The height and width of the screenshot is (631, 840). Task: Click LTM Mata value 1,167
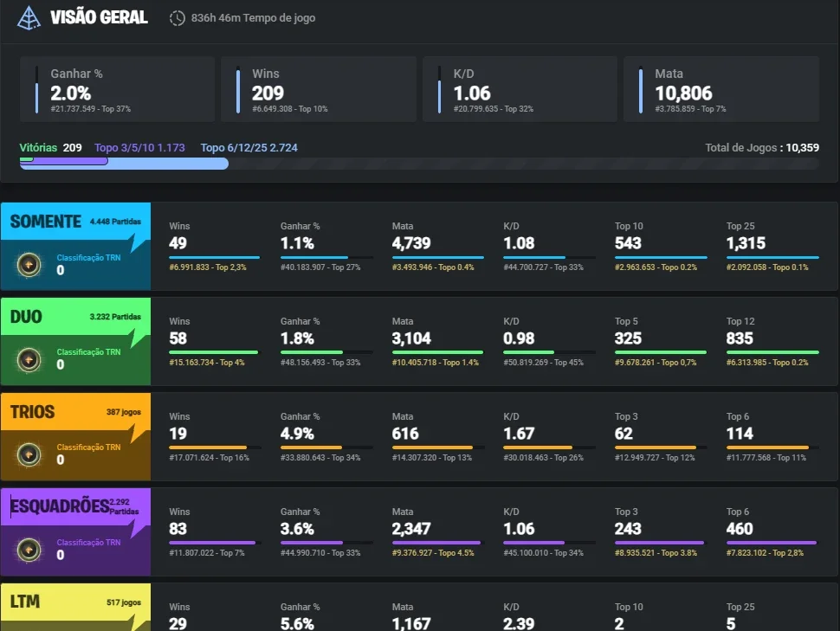click(x=411, y=623)
